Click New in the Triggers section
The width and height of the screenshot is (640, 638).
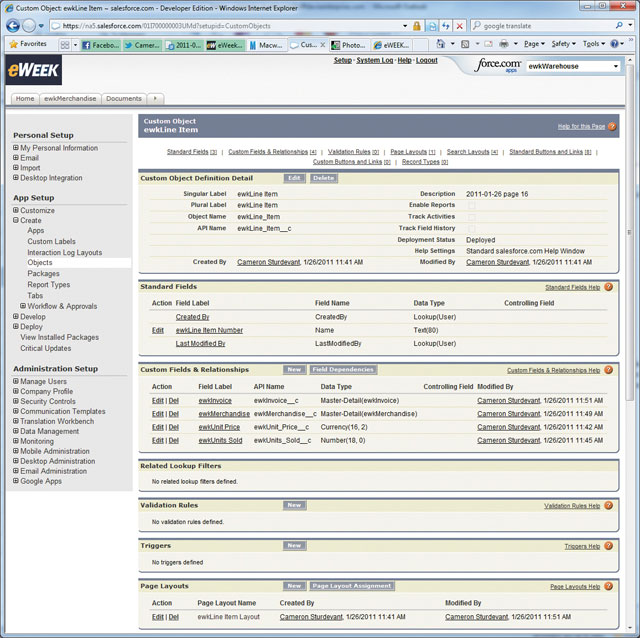294,545
